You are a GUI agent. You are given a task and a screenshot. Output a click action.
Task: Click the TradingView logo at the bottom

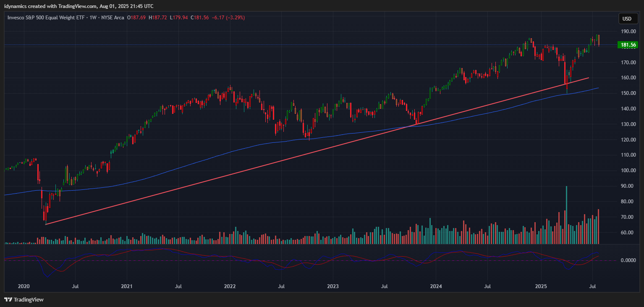tap(24, 299)
